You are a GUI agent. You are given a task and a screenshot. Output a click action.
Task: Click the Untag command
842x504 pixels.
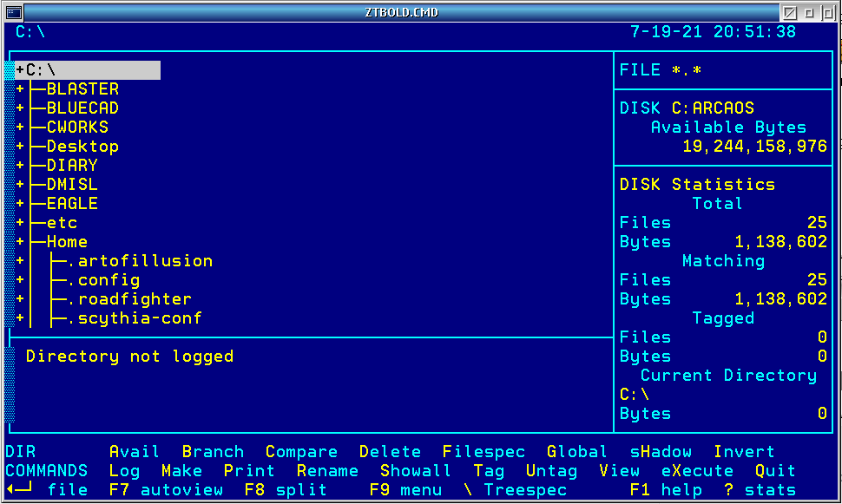click(551, 471)
